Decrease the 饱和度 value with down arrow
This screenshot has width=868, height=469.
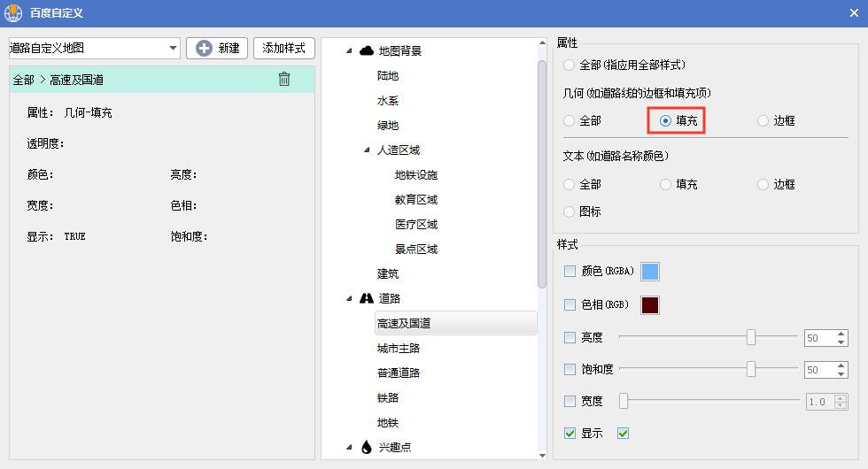[841, 373]
